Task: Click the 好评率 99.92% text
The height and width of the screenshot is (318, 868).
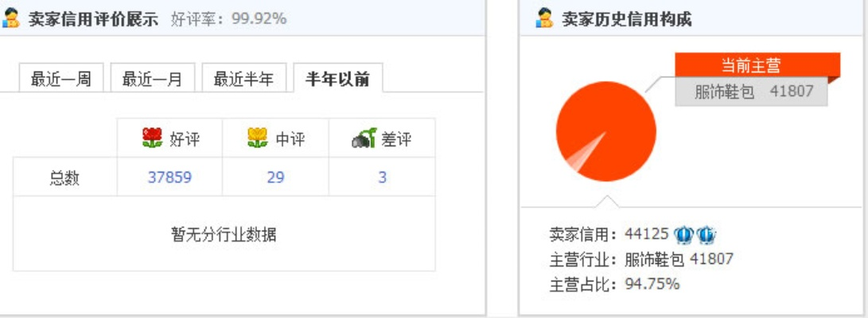Action: [x=228, y=18]
